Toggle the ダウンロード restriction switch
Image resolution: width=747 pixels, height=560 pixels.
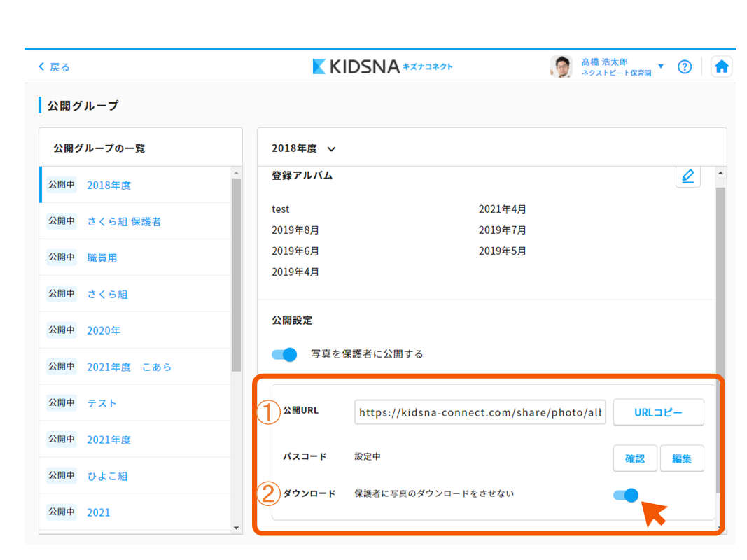(x=626, y=495)
